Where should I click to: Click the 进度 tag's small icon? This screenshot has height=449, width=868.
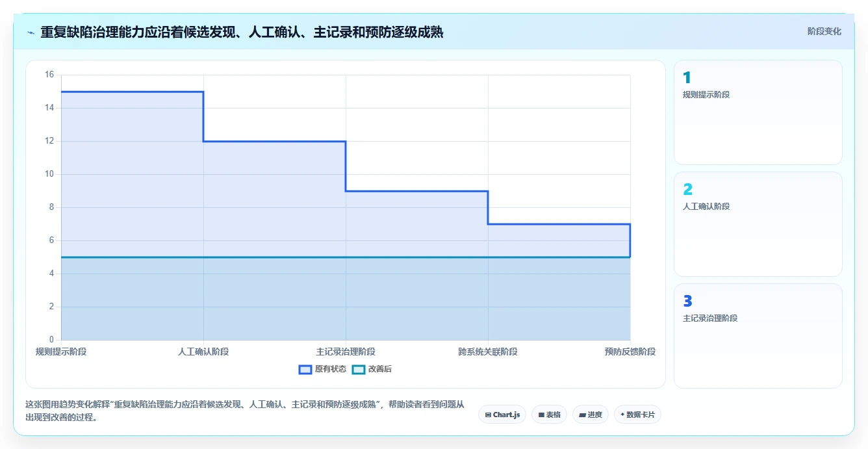582,415
